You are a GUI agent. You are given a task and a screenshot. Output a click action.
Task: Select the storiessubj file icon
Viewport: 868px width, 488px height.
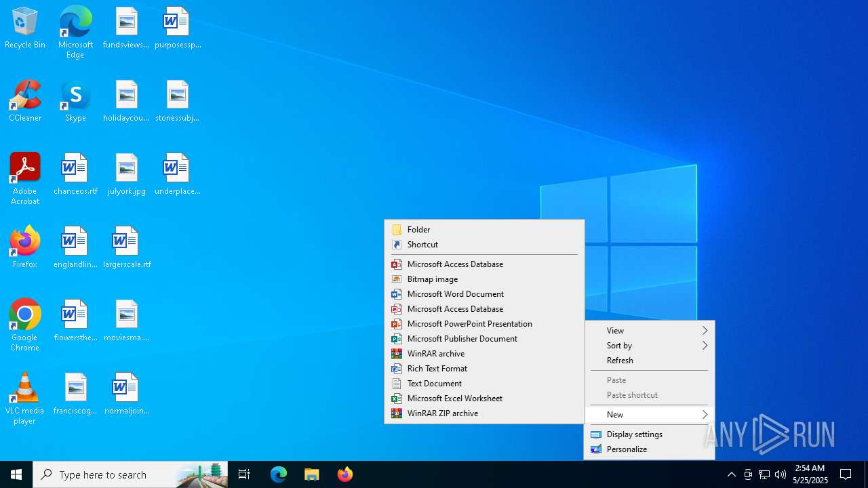point(178,102)
